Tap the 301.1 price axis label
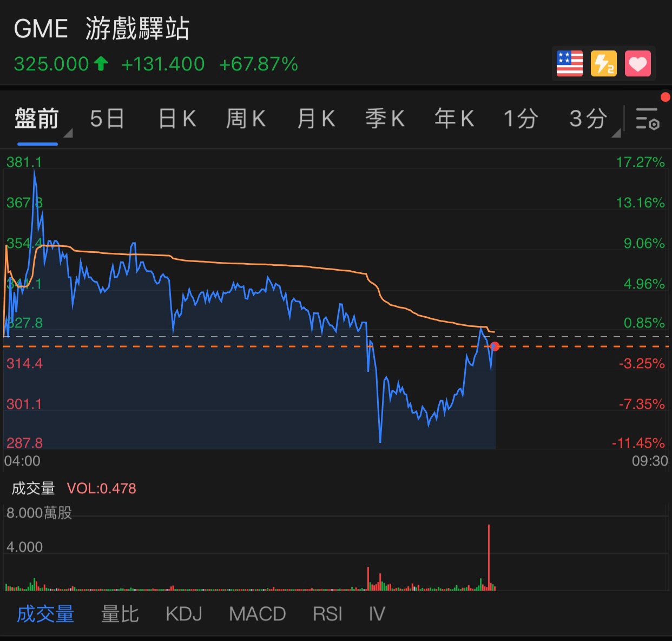This screenshot has width=672, height=641. point(24,404)
